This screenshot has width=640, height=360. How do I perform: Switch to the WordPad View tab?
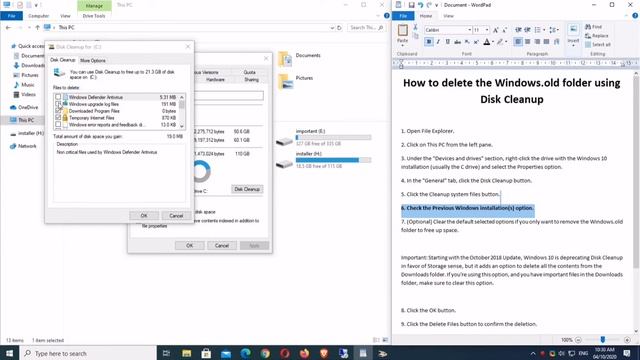point(448,16)
